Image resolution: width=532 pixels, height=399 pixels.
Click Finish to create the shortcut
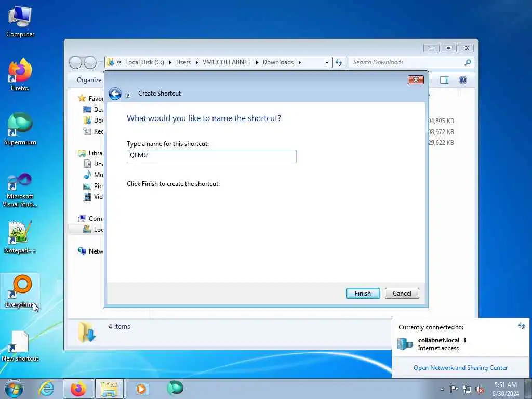click(363, 294)
